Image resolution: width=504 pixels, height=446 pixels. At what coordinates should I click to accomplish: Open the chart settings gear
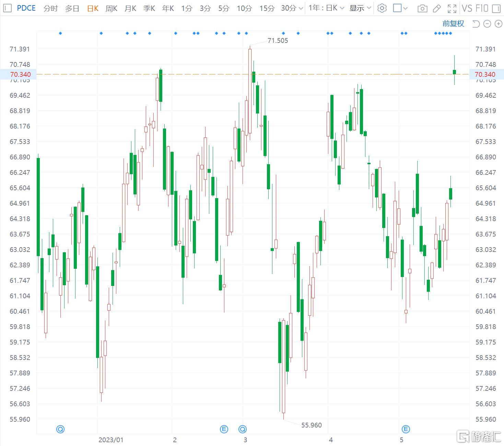[x=382, y=8]
